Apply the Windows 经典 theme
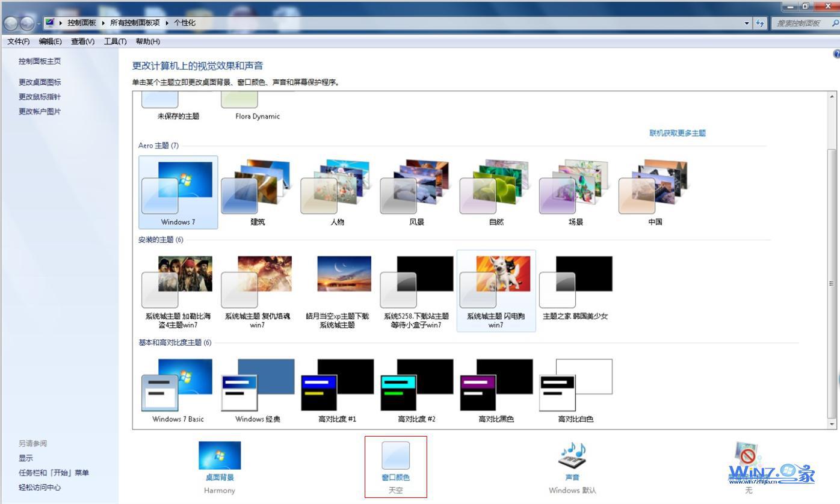The height and width of the screenshot is (504, 840). (258, 390)
